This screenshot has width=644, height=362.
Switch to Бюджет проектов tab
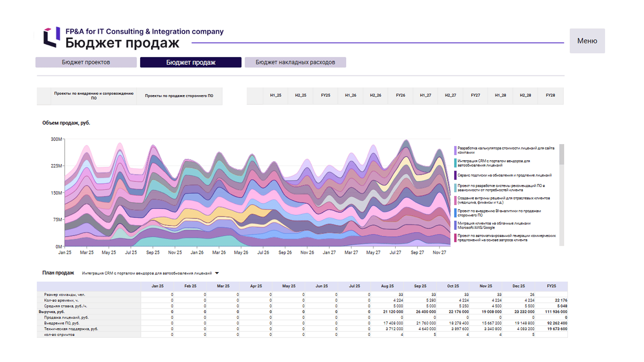(86, 62)
